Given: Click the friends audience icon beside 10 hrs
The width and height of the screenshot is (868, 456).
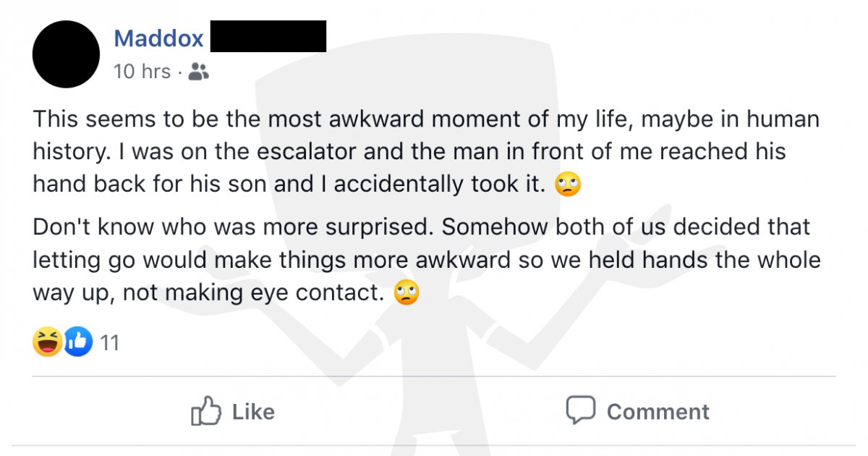Looking at the screenshot, I should coord(198,71).
